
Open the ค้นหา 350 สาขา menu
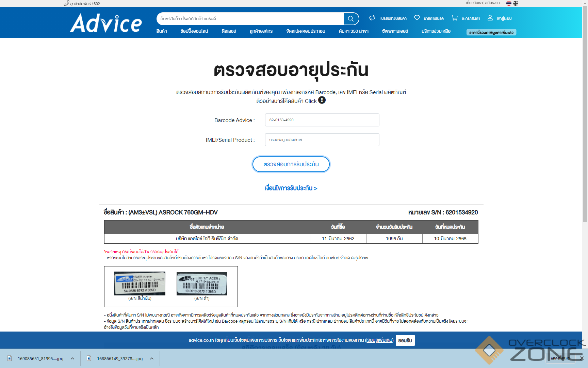coord(354,31)
